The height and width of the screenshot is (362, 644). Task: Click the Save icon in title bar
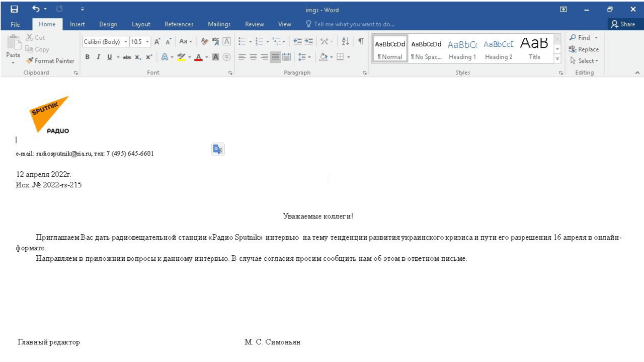click(x=14, y=9)
